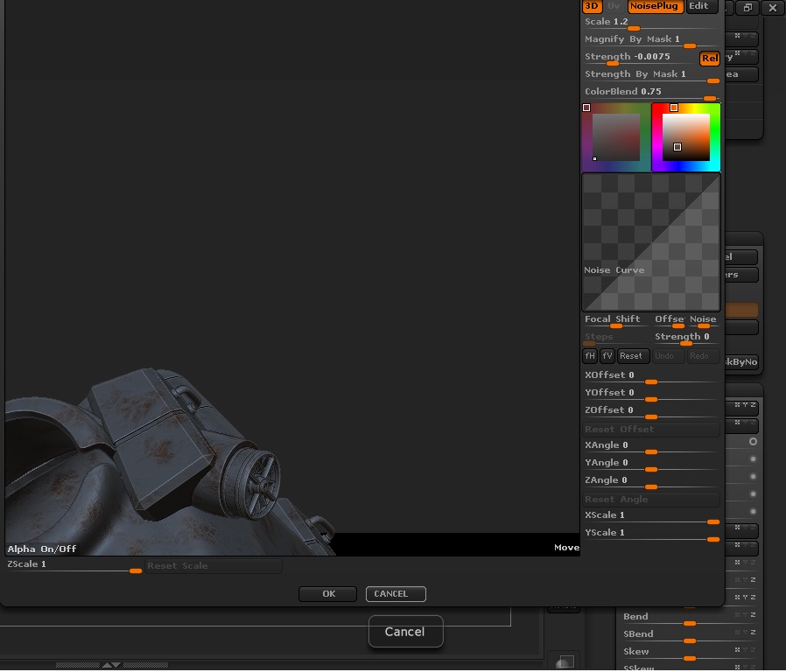This screenshot has width=786, height=672.
Task: Click the collapse arrows at bottom divider
Action: 111,665
